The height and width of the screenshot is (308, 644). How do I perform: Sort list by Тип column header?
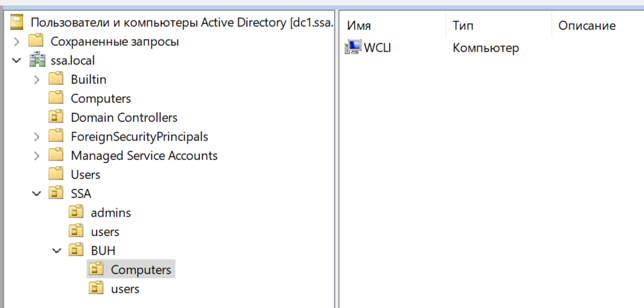[463, 26]
